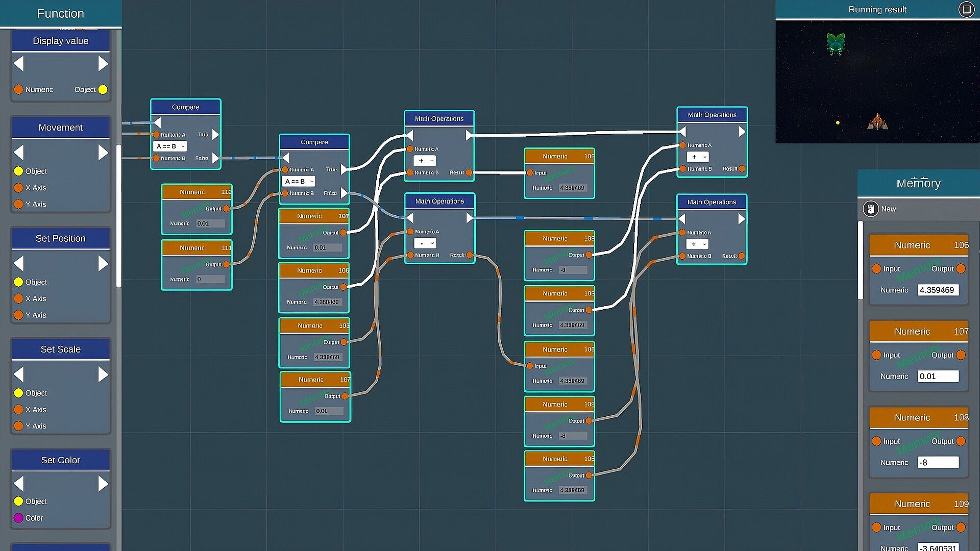Click Set Scale block's left flow arrow
The width and height of the screenshot is (980, 551).
click(x=19, y=374)
